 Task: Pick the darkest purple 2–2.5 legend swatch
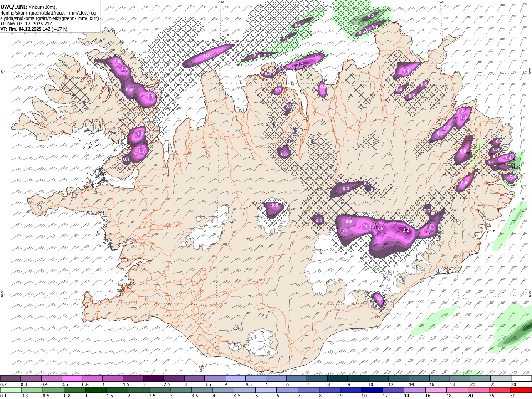(x=153, y=379)
